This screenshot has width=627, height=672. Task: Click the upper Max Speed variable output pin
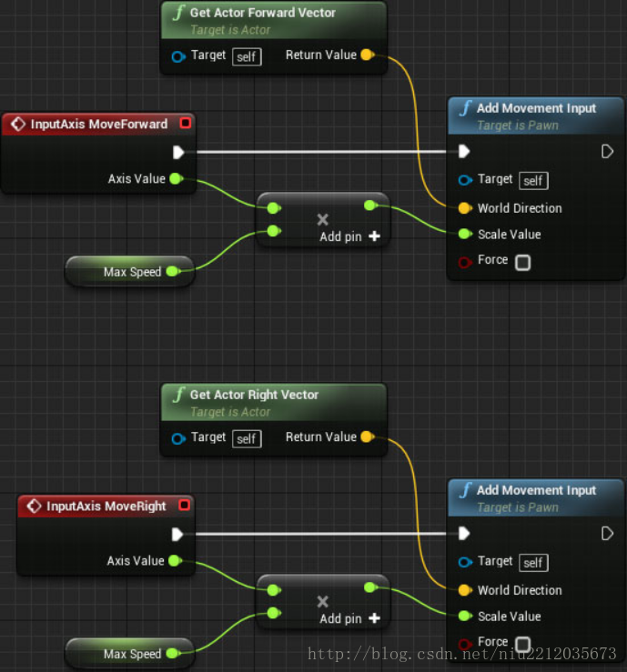point(173,271)
